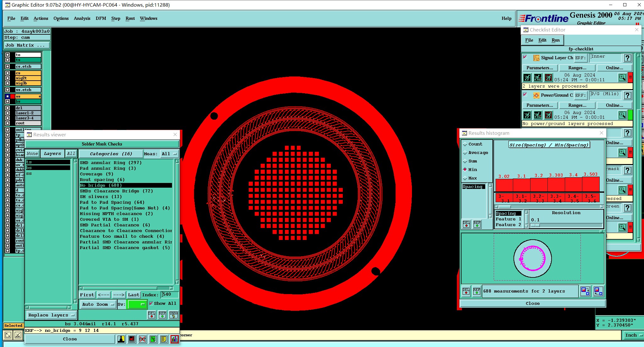
Task: Click the diagonal arrow icon below Selected
Action: (8, 335)
